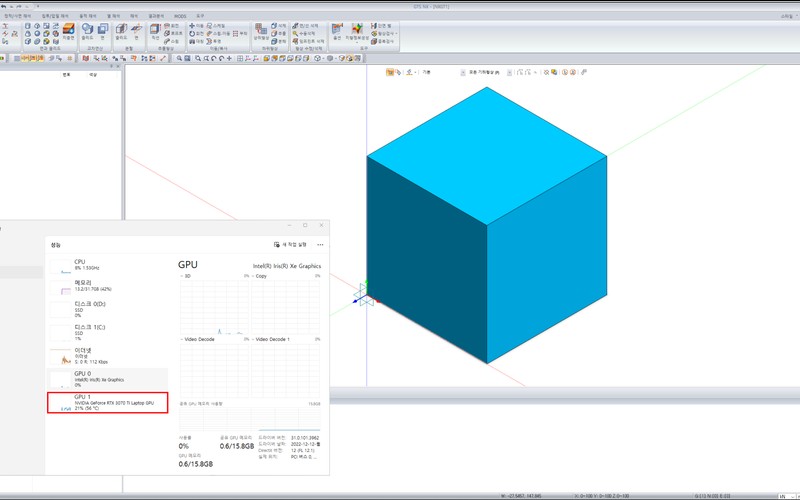The image size is (800, 500).
Task: Click the 중복검사 duplicate check tool
Action: (x=382, y=41)
